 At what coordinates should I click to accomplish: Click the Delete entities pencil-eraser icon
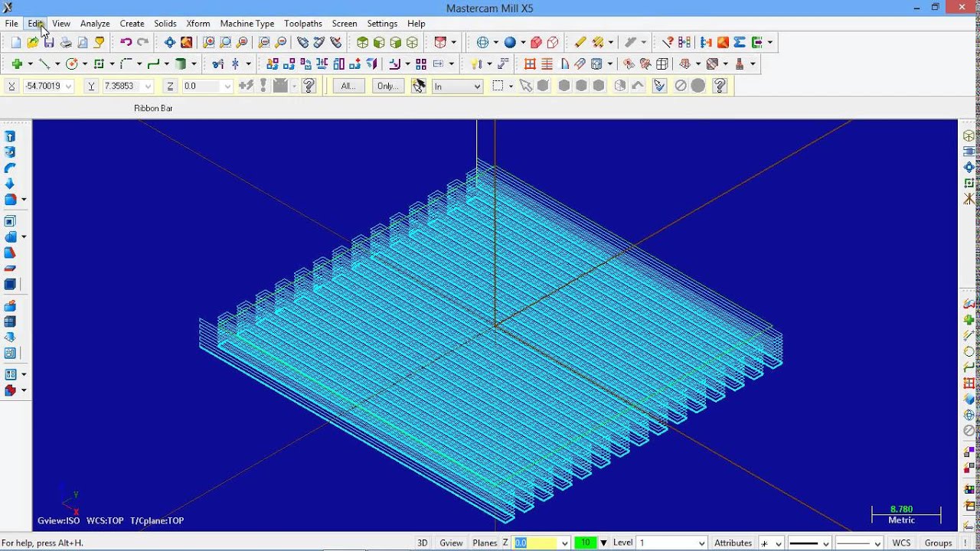tap(580, 43)
